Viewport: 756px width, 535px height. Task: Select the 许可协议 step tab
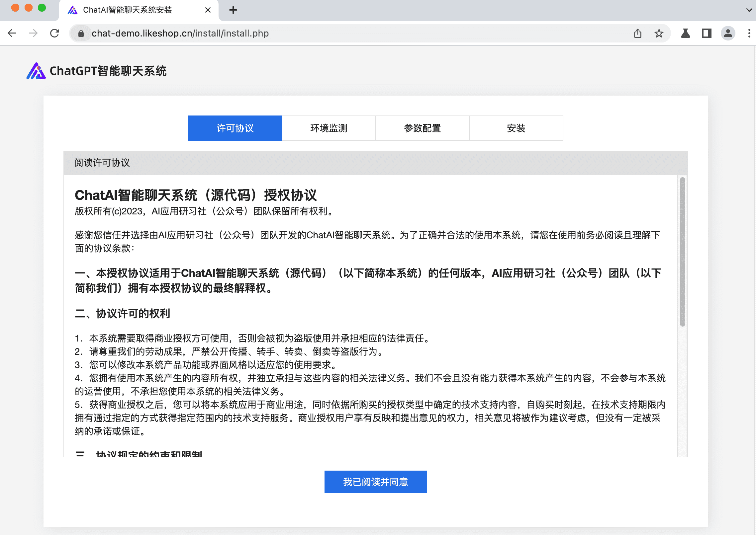235,128
